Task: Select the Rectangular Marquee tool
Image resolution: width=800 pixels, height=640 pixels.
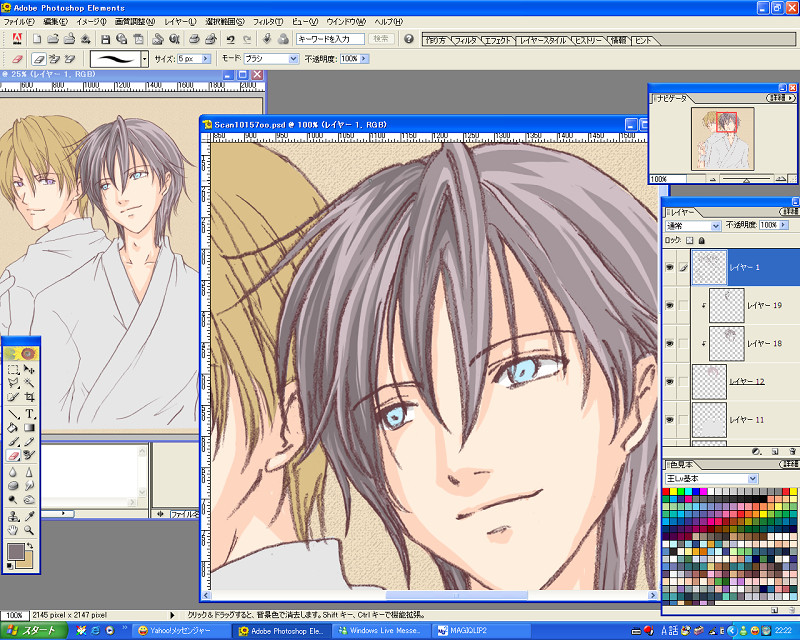Action: (13, 370)
